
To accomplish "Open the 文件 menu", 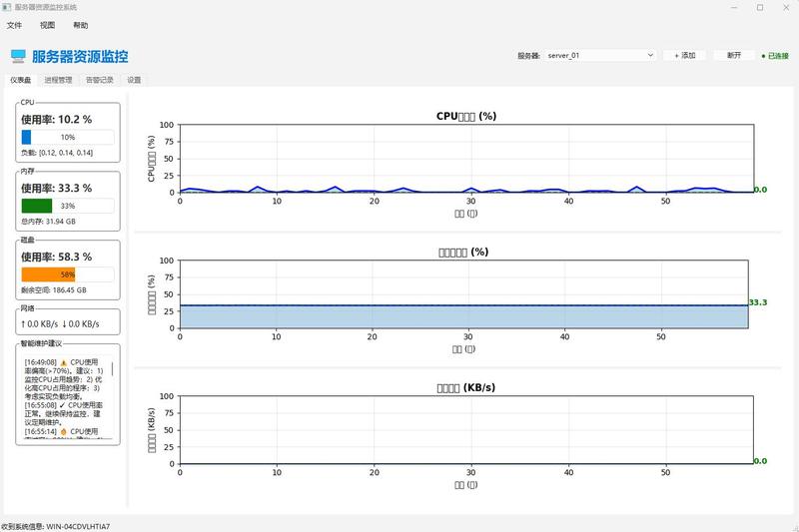I will pyautogui.click(x=14, y=25).
